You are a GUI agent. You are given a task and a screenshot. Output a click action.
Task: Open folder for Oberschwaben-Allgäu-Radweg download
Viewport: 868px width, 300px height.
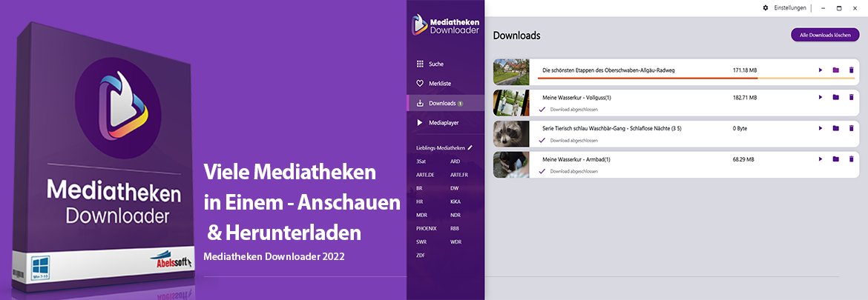pos(835,70)
